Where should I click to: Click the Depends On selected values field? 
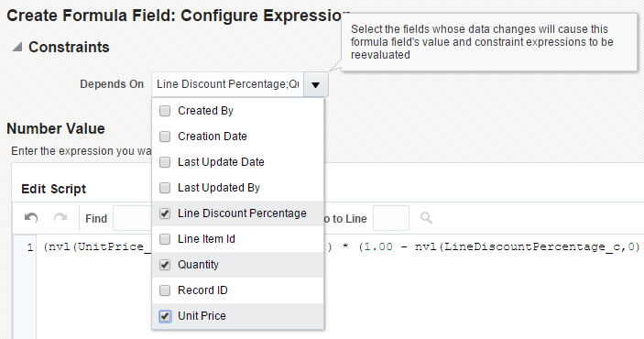tap(227, 84)
